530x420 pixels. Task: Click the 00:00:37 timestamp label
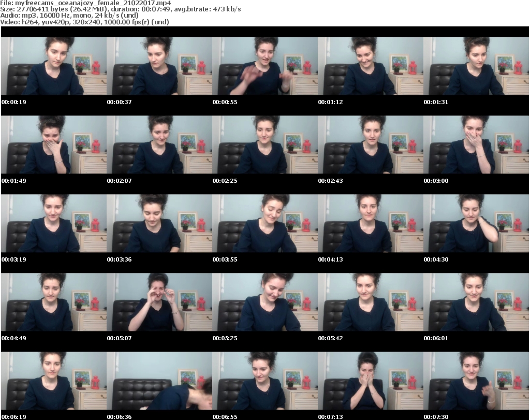(x=120, y=102)
